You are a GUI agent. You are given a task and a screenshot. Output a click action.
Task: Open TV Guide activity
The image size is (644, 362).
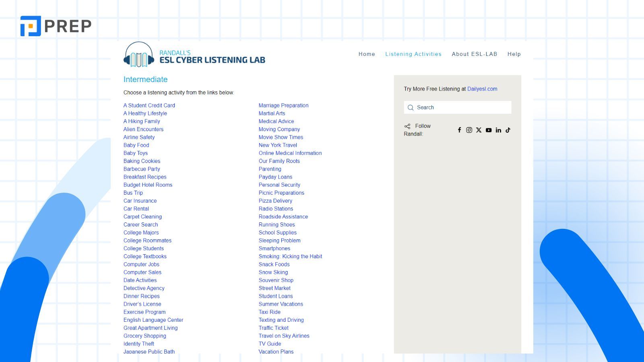(270, 344)
